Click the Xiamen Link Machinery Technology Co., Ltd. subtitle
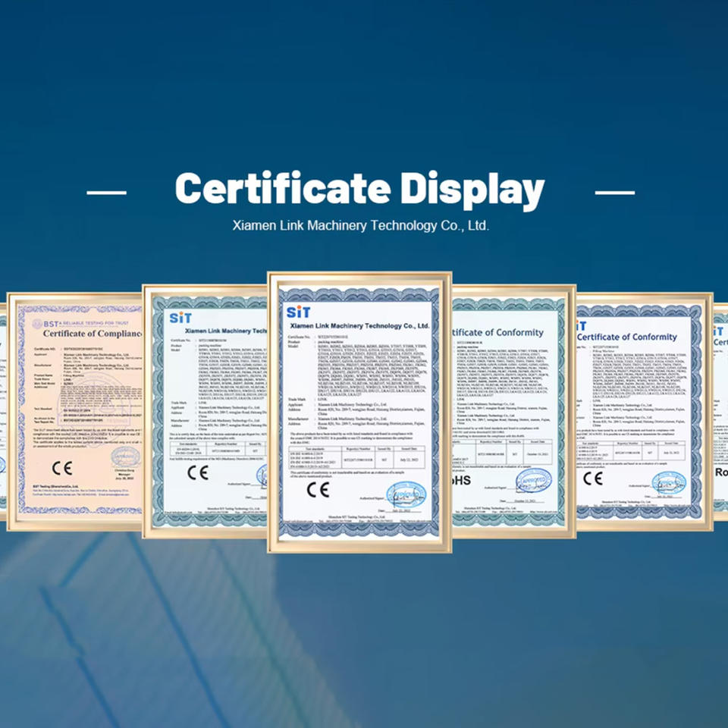Screen dimensions: 728x728 [361, 226]
